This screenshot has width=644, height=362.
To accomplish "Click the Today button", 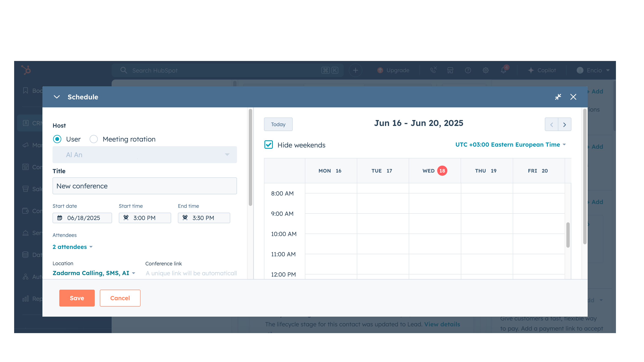I will (278, 124).
